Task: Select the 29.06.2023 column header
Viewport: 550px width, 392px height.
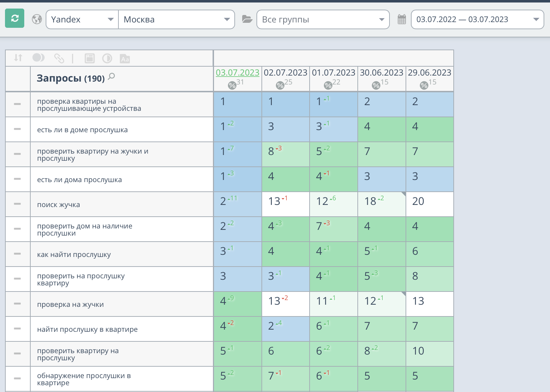Action: pos(429,73)
